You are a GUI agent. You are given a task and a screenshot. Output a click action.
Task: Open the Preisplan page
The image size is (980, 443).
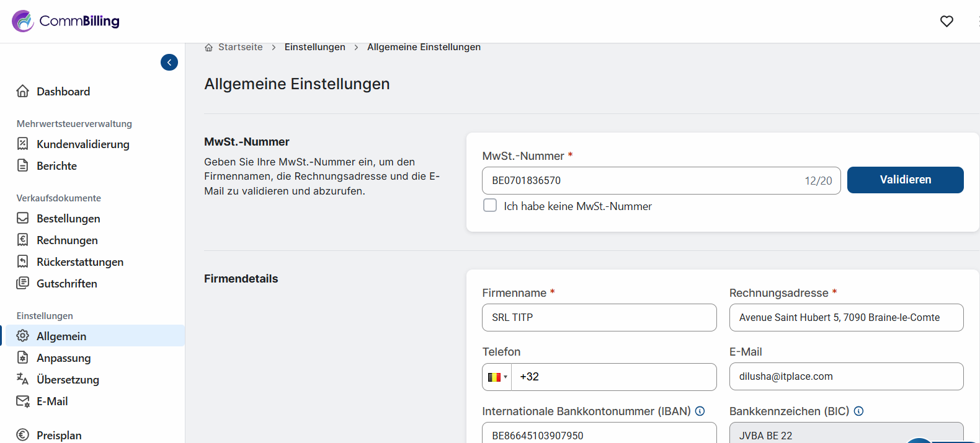coord(59,436)
